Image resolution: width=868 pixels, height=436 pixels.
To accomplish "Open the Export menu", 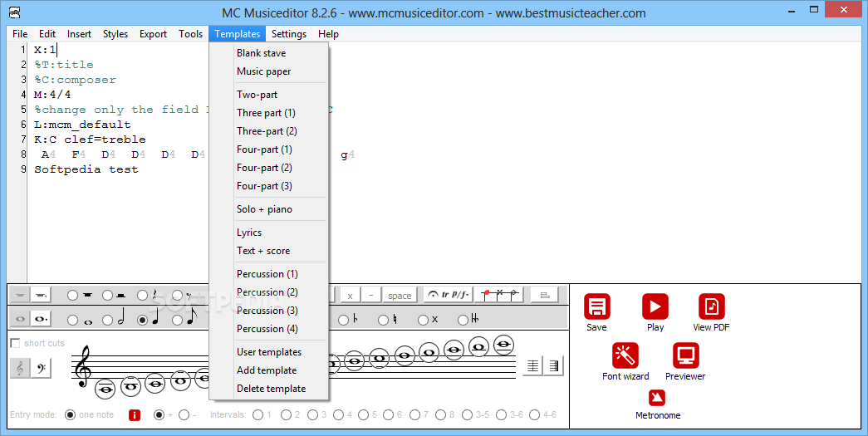I will pos(153,34).
